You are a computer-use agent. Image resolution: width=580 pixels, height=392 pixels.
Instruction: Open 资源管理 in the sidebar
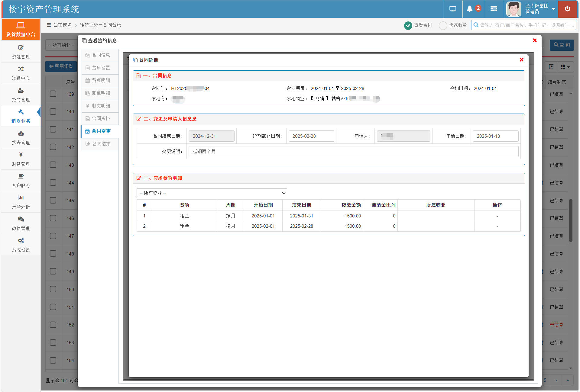pos(21,52)
